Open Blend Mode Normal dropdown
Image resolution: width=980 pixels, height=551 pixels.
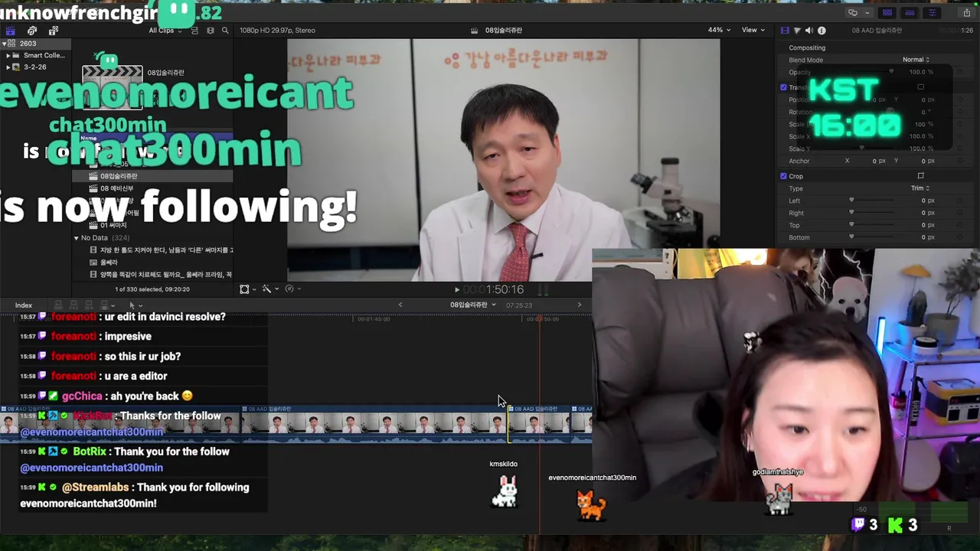click(x=916, y=60)
